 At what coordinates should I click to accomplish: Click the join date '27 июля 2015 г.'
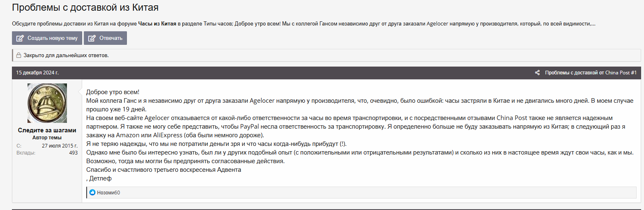pyautogui.click(x=60, y=145)
